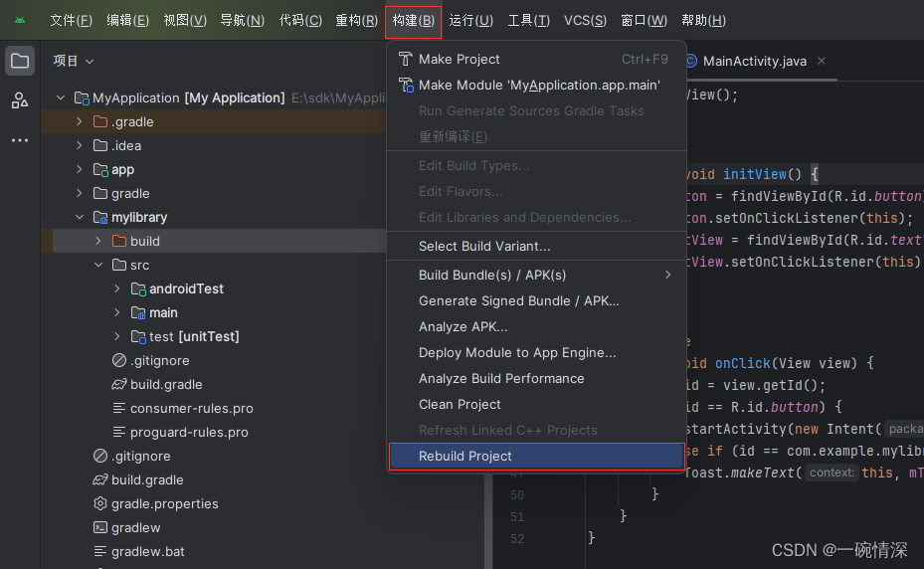Click the gradle.properties gear icon
924x569 pixels.
click(100, 503)
